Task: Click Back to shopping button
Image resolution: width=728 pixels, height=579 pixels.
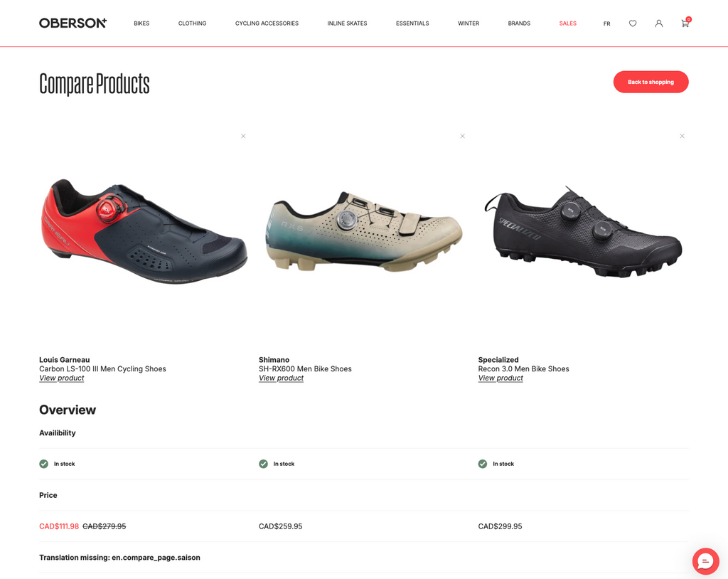Action: coord(651,82)
